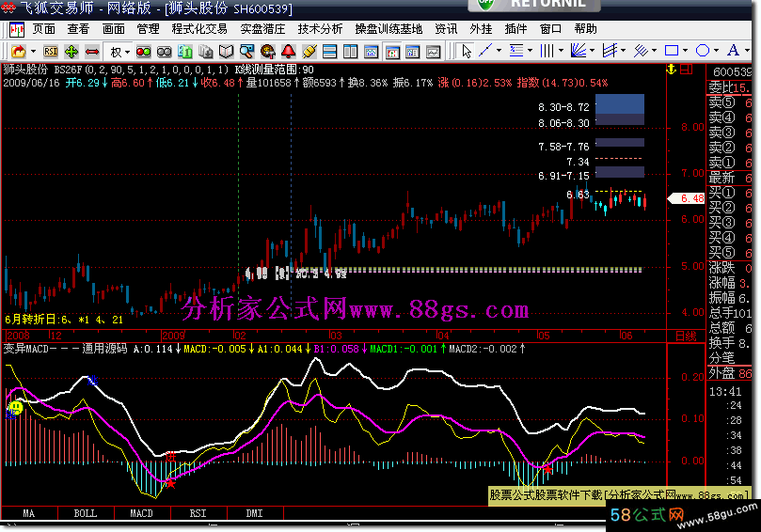The width and height of the screenshot is (761, 532).
Task: Toggle the highlighted candlestick window icon
Action: pos(392,51)
